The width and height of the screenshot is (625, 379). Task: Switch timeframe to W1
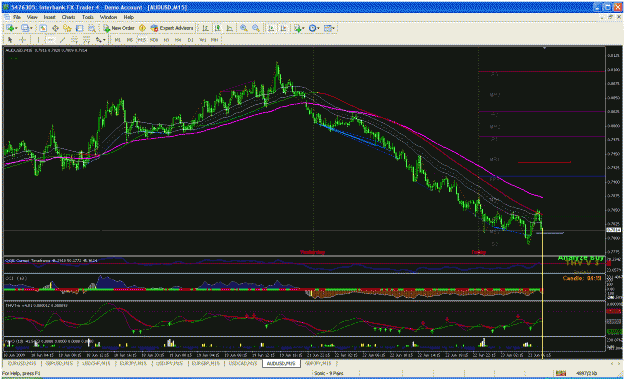202,40
